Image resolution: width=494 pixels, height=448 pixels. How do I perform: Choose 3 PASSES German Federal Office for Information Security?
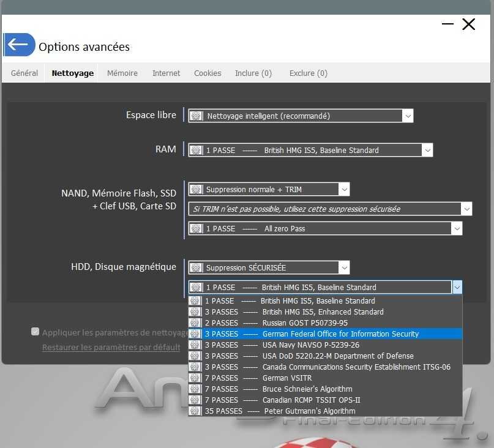(325, 334)
